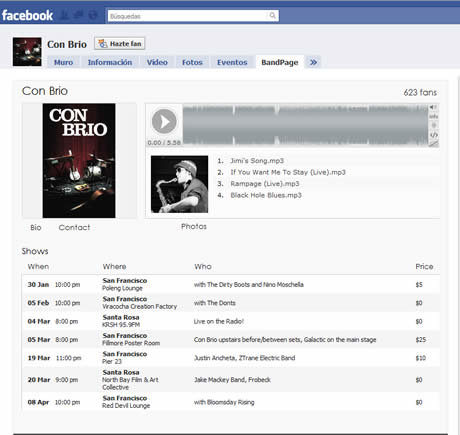The image size is (460, 435).
Task: Click Viracocha Creation Factory venue
Action: tap(140, 307)
